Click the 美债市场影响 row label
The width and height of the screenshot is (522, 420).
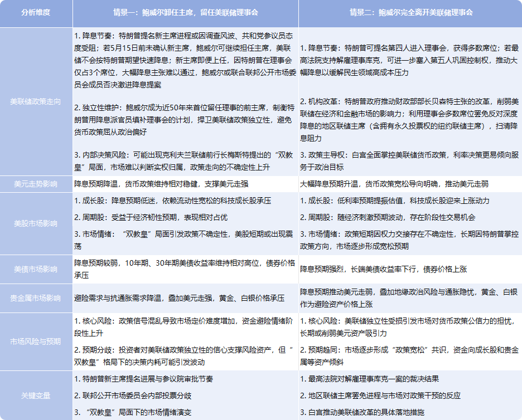click(x=36, y=270)
